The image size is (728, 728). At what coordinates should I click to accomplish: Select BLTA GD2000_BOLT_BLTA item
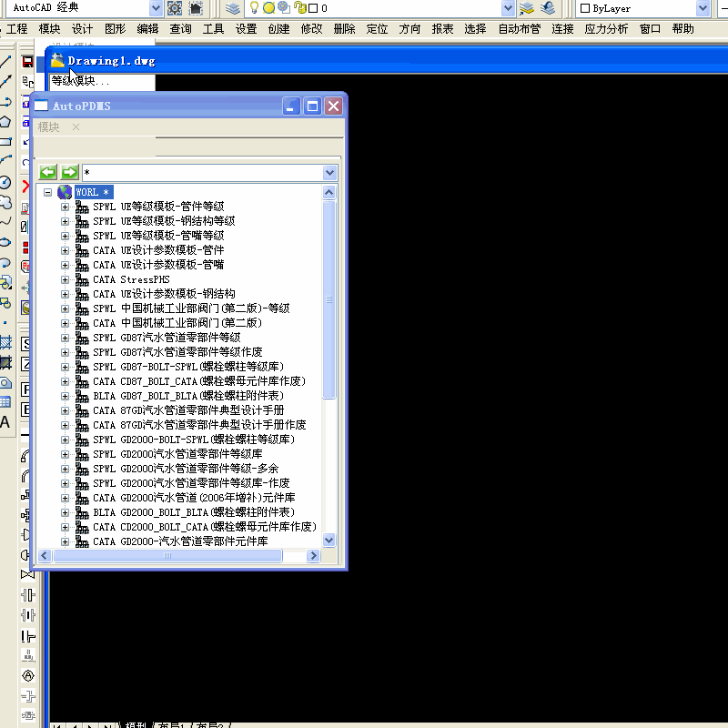194,512
